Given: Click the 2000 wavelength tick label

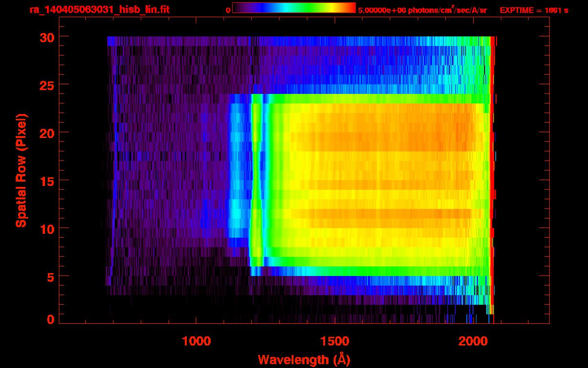Looking at the screenshot, I should pyautogui.click(x=473, y=341).
